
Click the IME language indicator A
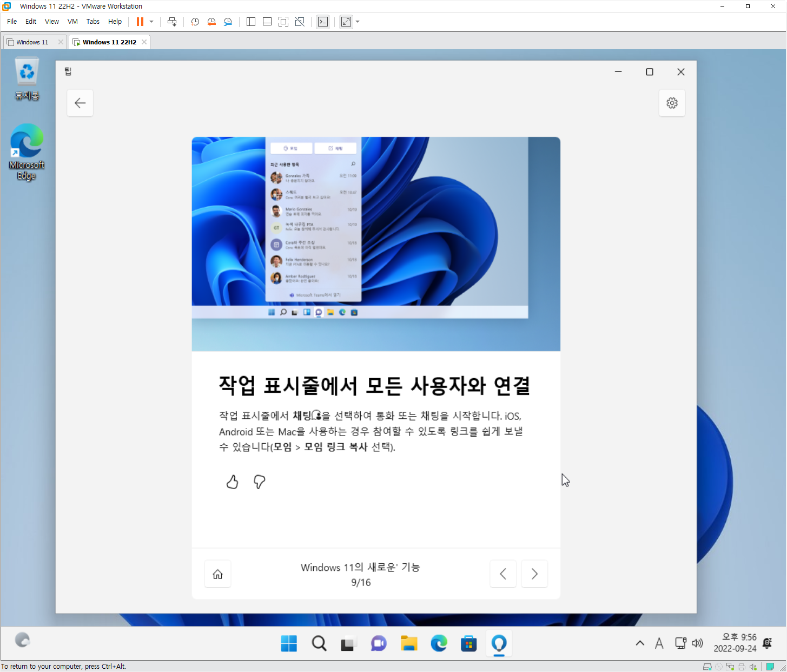pyautogui.click(x=659, y=643)
